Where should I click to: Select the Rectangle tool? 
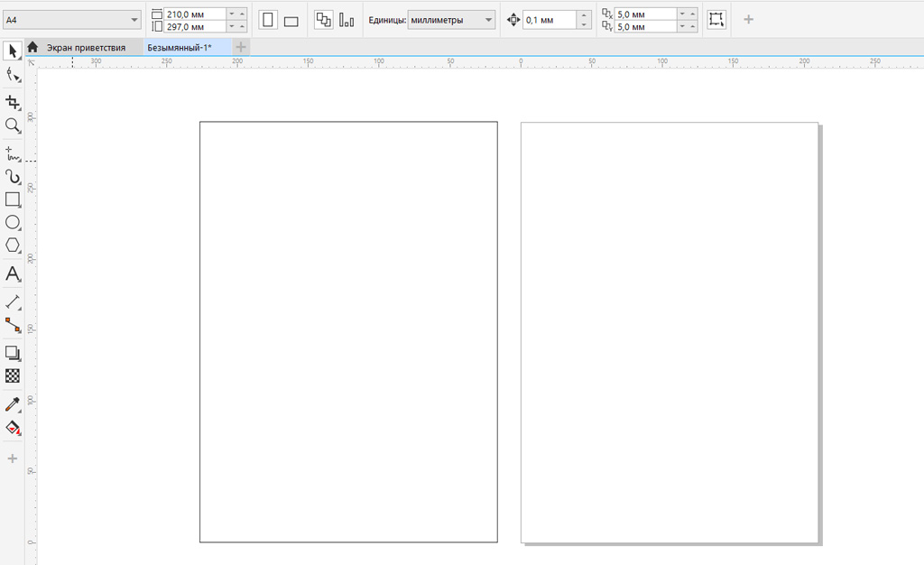point(13,199)
